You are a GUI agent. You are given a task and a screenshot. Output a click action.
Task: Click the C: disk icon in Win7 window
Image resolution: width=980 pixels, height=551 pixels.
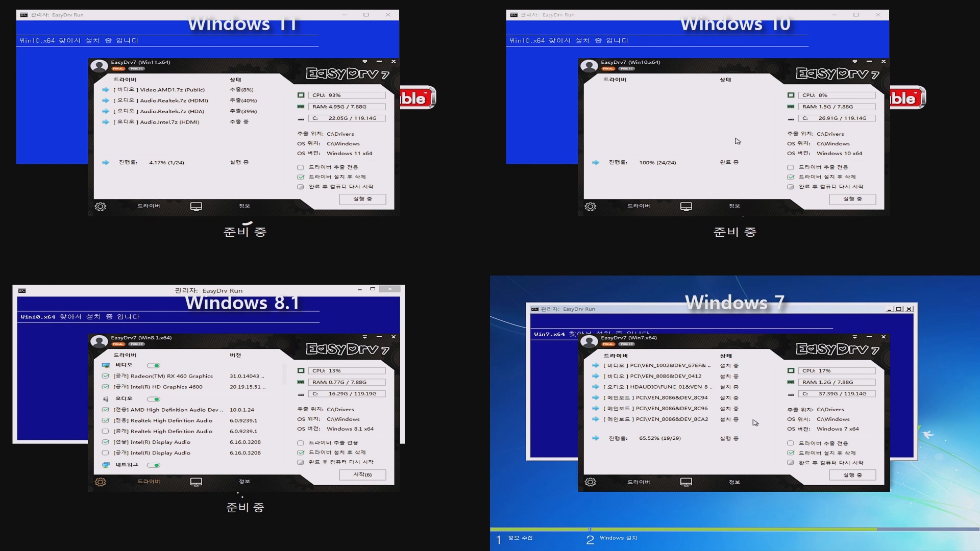pyautogui.click(x=791, y=394)
